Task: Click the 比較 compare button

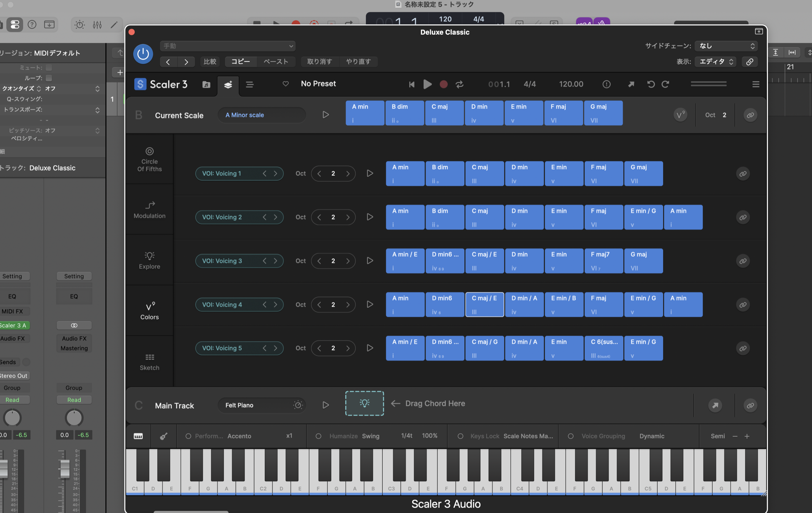Action: [210, 62]
